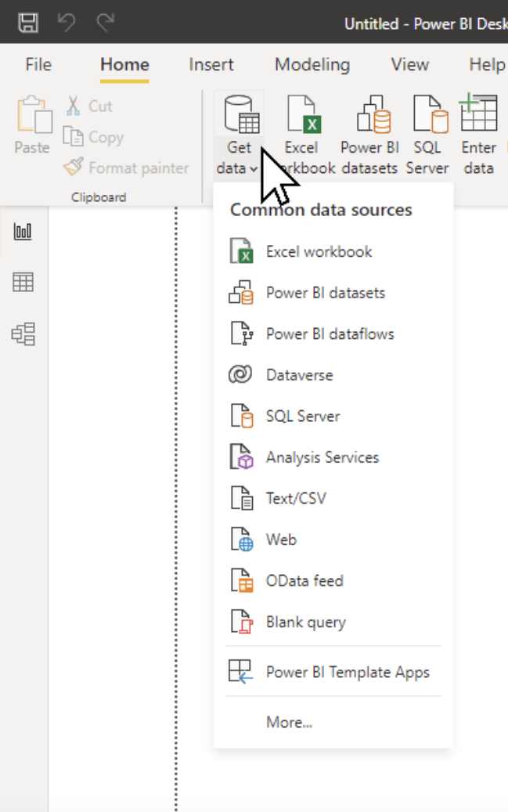Click the Clipboard group label
508x812 pixels.
pos(99,197)
